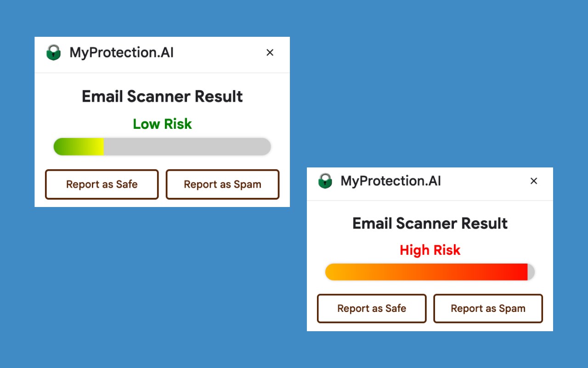Close the Low Risk scanner popup
This screenshot has width=588, height=368.
[x=270, y=52]
